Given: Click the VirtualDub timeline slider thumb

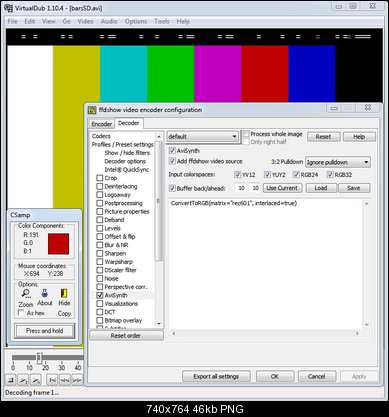Looking at the screenshot, I should click(x=39, y=358).
